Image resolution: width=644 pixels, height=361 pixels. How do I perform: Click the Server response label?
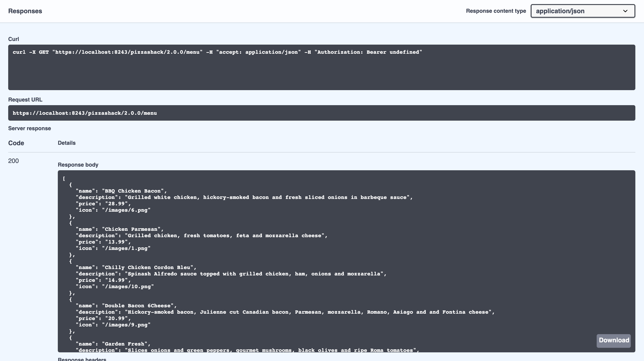(x=29, y=128)
